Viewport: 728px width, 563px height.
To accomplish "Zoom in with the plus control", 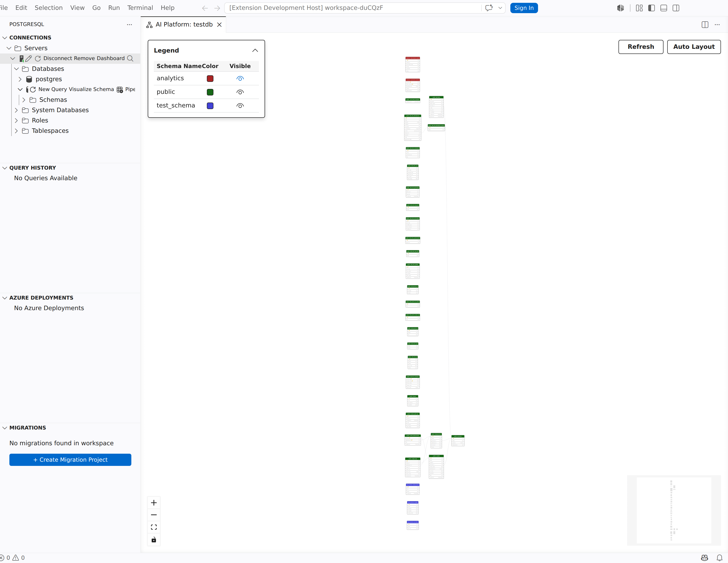I will coord(154,503).
